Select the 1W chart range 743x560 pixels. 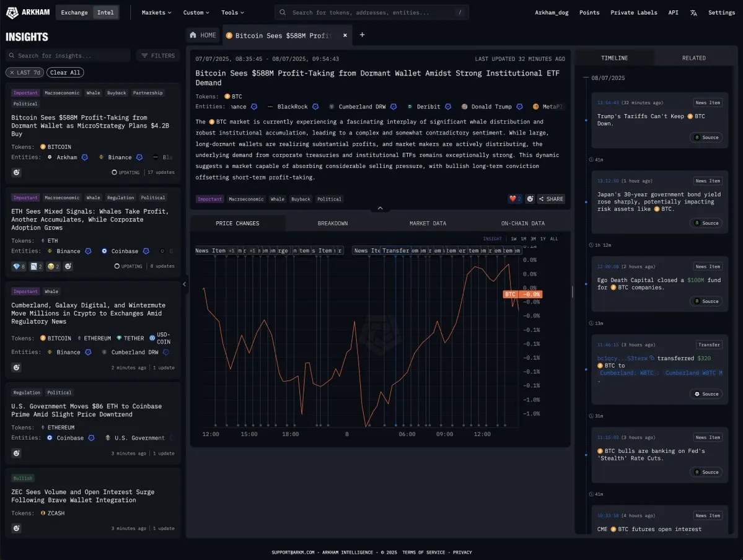514,238
